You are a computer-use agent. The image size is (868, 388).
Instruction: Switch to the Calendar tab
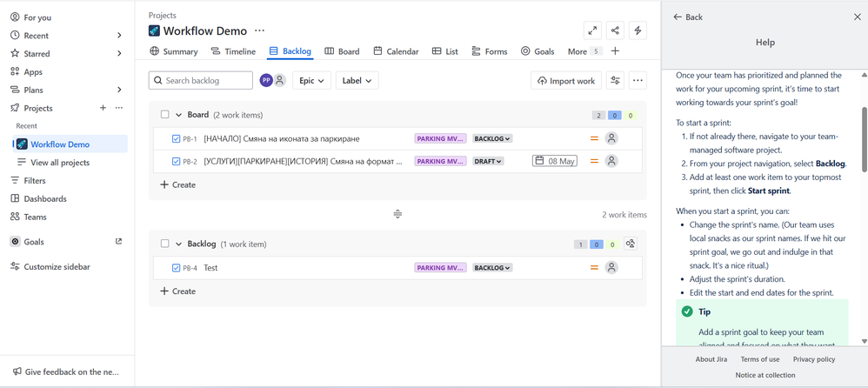pyautogui.click(x=396, y=51)
